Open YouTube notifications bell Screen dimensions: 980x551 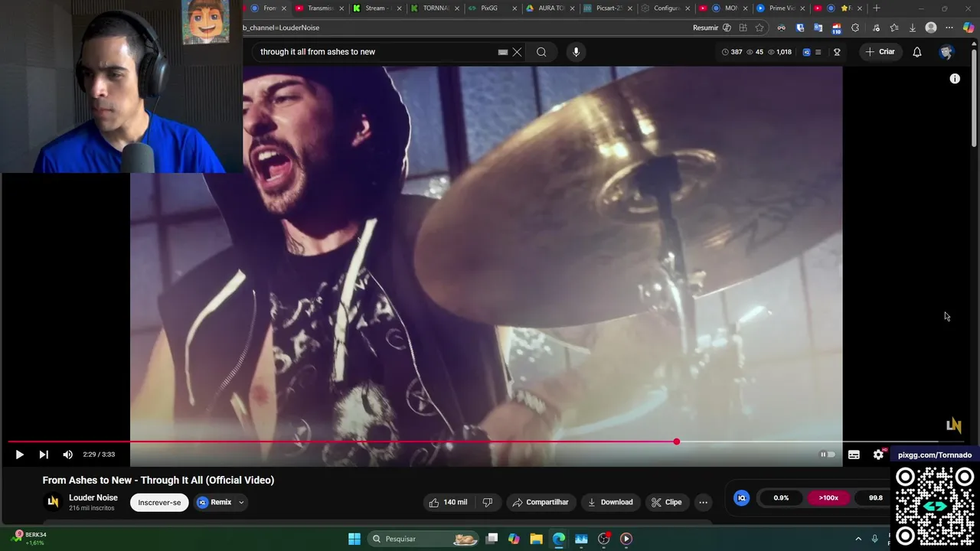click(x=917, y=52)
